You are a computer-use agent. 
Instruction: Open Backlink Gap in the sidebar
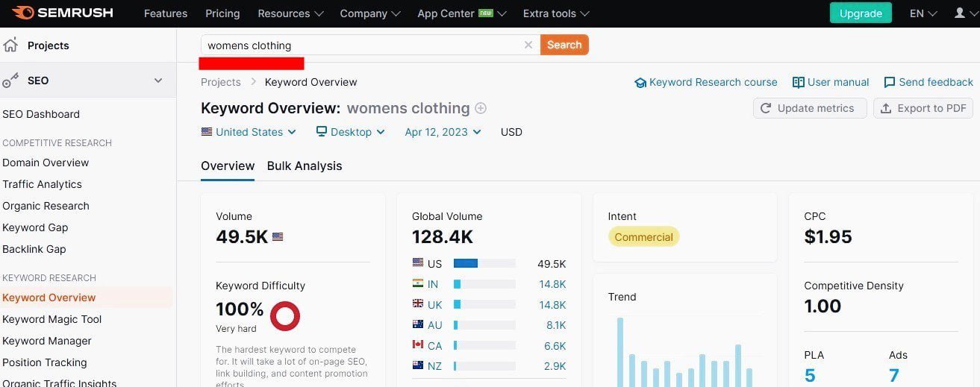pyautogui.click(x=34, y=249)
